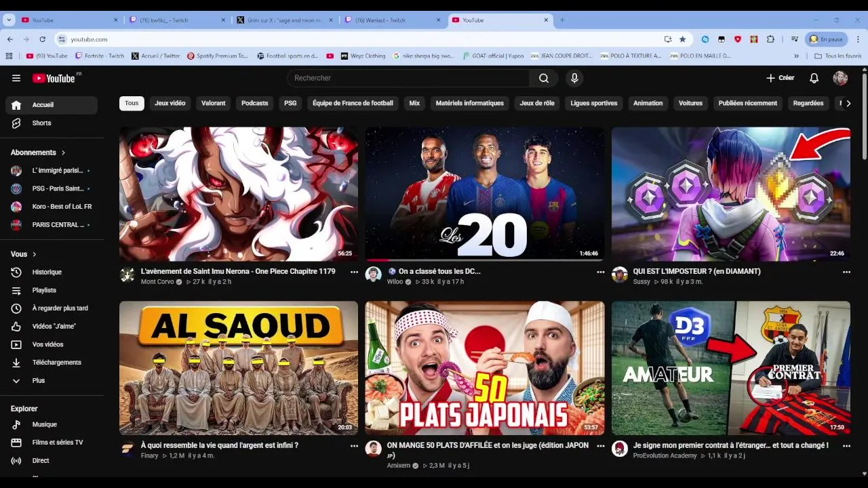Open Téléchargements in the sidebar

(x=52, y=363)
